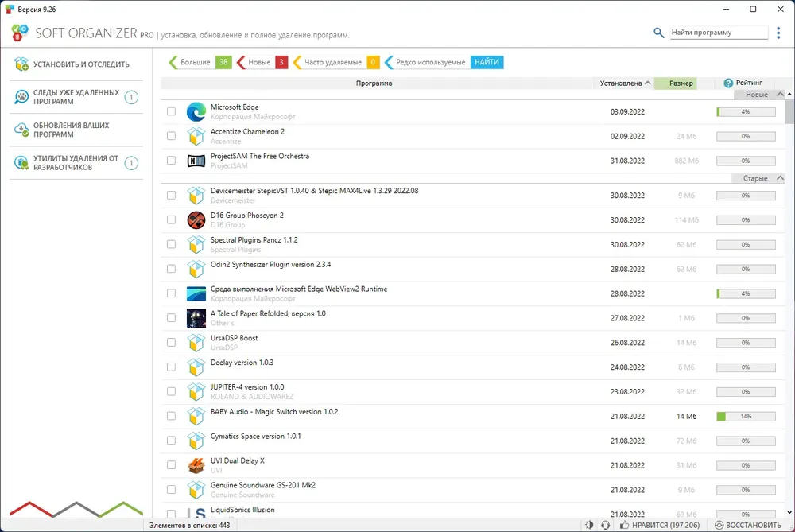Sort by Установлена column
Viewport: 795px width, 532px height.
(625, 83)
